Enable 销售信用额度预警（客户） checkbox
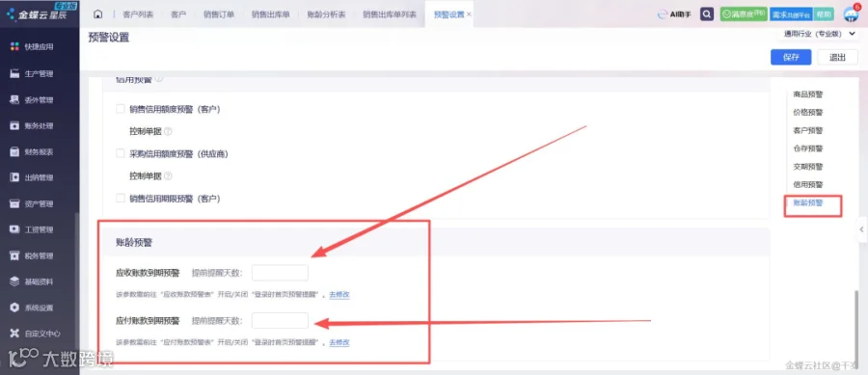The height and width of the screenshot is (375, 868). pyautogui.click(x=121, y=109)
